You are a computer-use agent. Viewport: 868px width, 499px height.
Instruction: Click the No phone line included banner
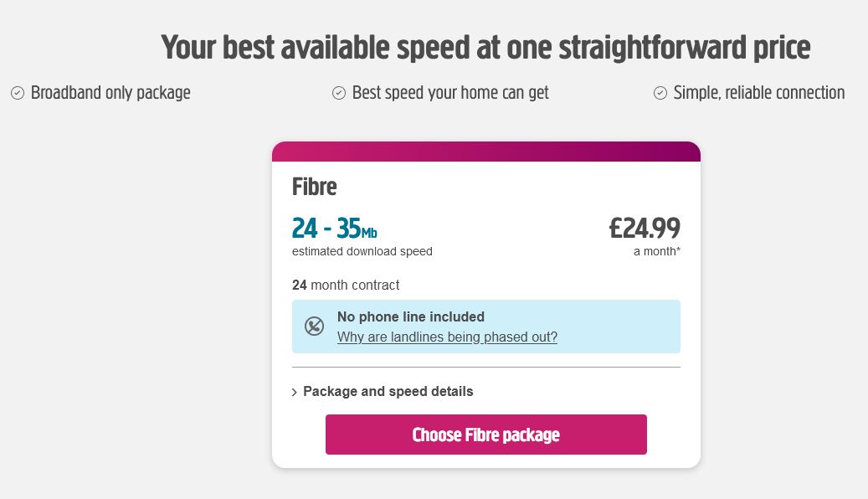(485, 327)
